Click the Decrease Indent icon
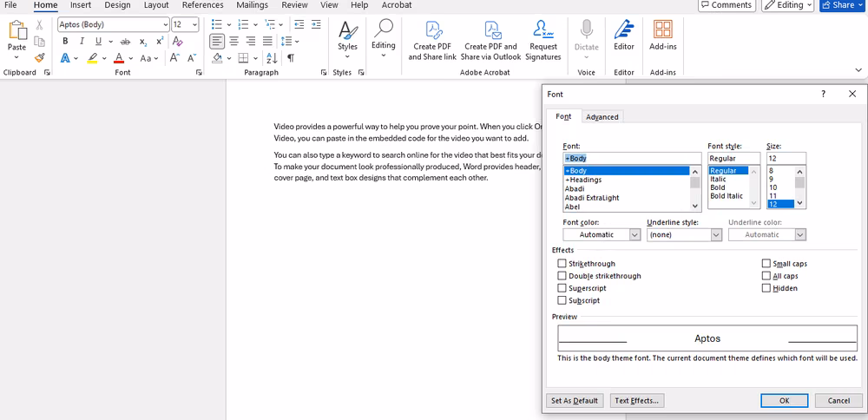 [299, 24]
